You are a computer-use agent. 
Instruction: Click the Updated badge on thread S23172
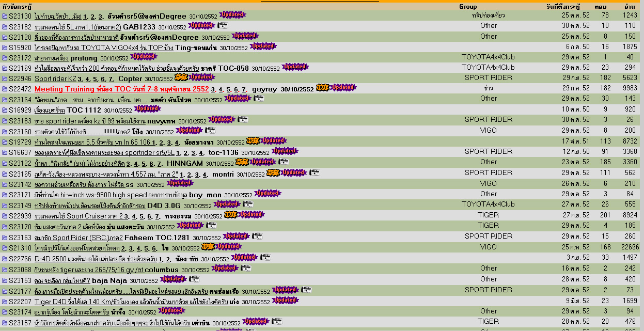click(144, 57)
